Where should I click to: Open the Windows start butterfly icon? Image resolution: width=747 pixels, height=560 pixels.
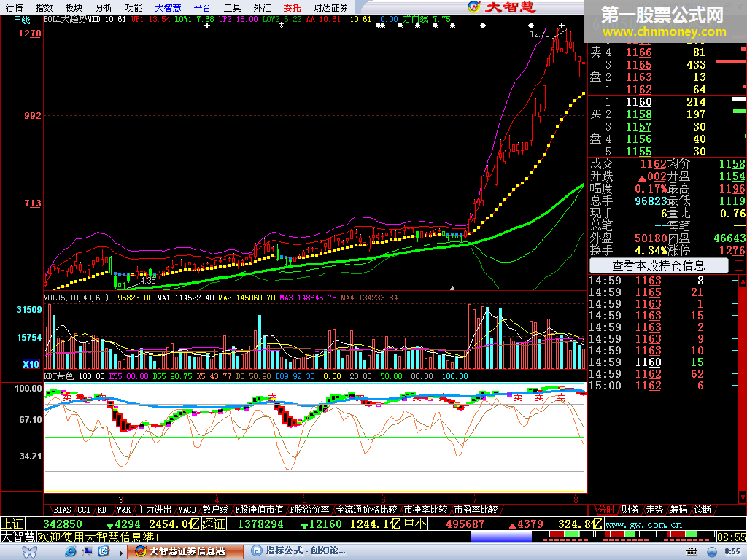[29, 552]
